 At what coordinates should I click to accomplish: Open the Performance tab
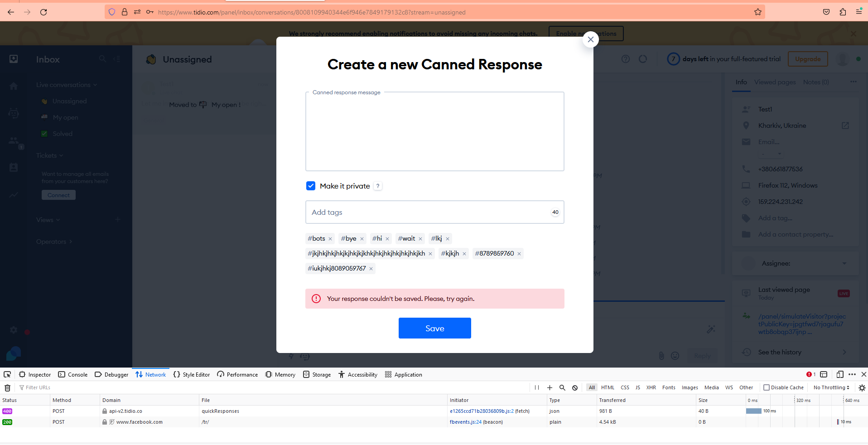(x=237, y=374)
